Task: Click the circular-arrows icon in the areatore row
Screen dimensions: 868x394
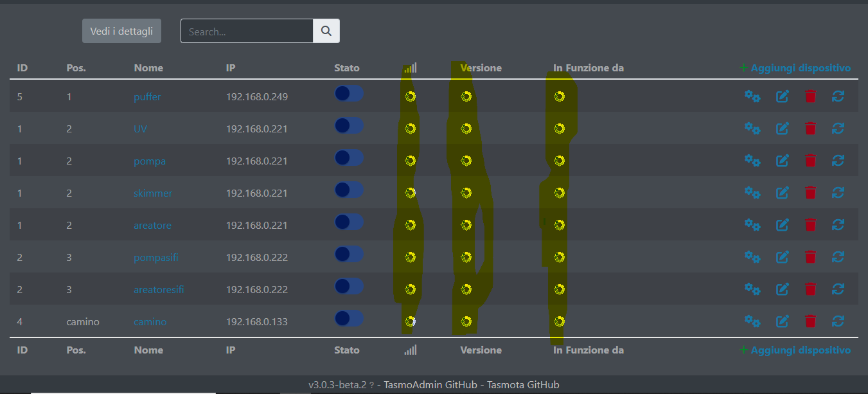Action: 838,225
